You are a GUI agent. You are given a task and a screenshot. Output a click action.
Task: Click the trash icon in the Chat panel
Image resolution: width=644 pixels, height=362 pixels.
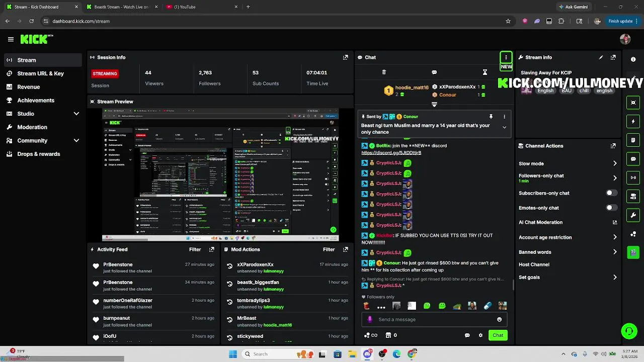coord(384,72)
